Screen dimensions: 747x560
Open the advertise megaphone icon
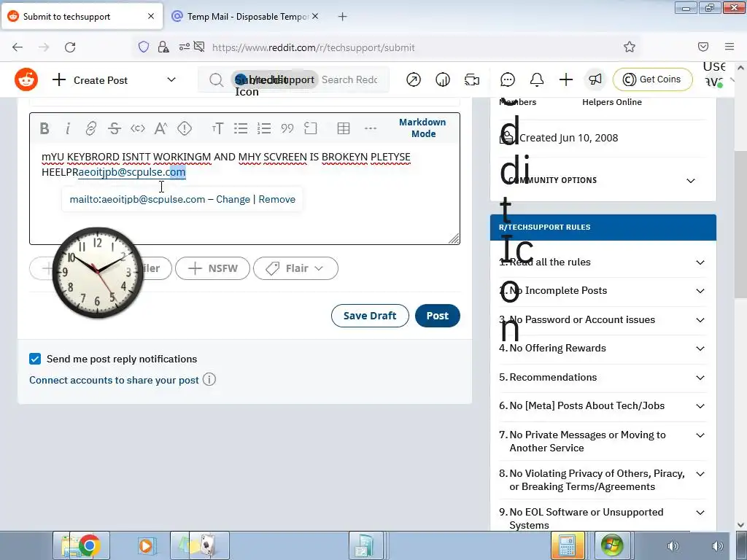(x=595, y=79)
